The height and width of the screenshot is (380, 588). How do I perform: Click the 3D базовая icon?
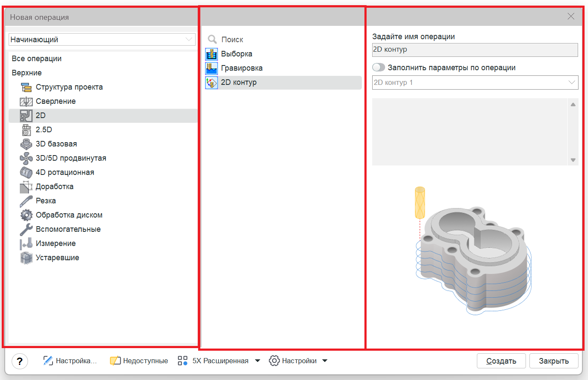(26, 144)
